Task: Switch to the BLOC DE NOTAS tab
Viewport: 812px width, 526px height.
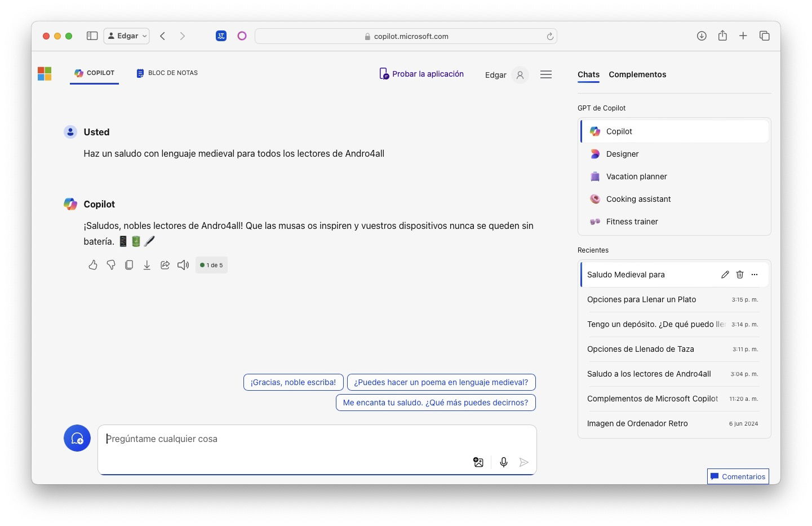Action: 167,73
